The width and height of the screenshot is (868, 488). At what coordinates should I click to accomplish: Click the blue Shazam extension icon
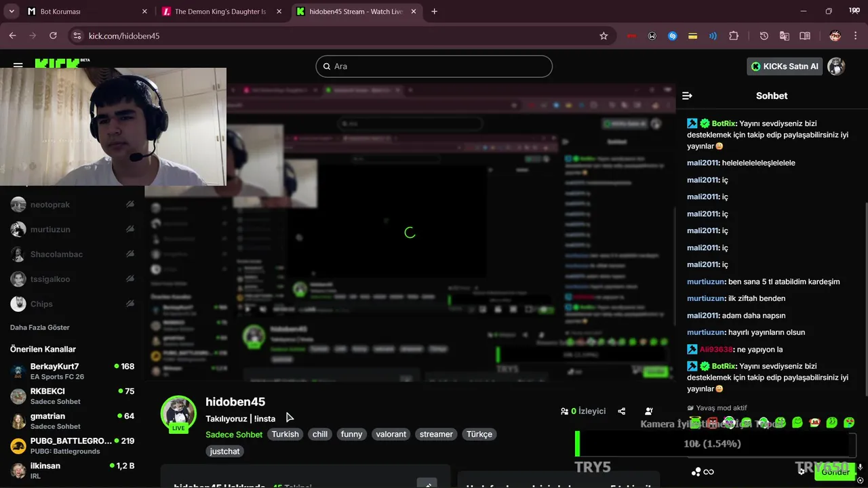673,36
